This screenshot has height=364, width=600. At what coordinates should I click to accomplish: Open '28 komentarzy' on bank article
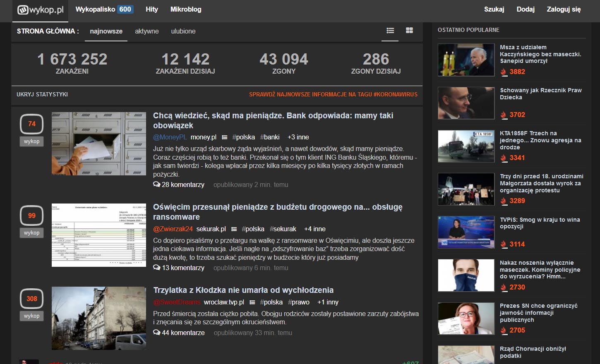coord(183,184)
